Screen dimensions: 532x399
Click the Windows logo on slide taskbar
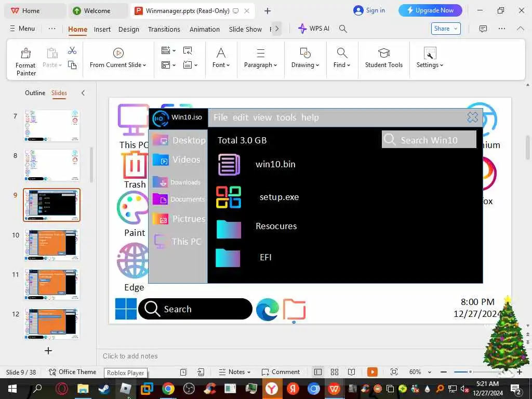(126, 309)
